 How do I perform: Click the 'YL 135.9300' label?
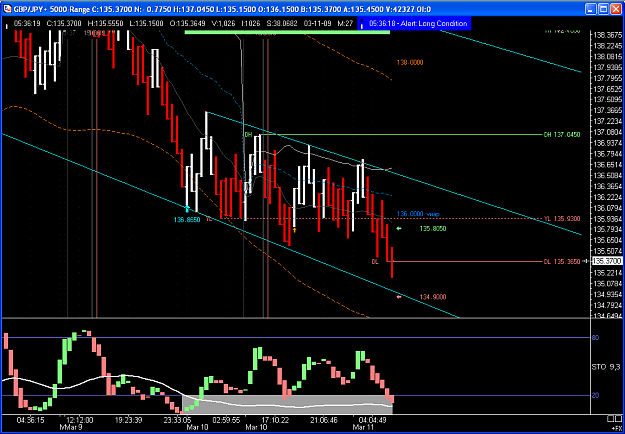pos(562,219)
